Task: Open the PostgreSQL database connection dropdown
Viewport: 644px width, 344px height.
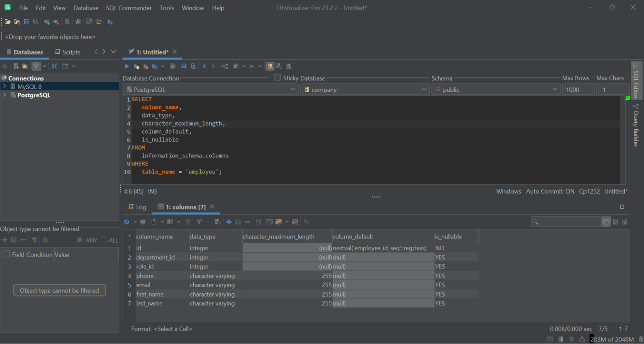Action: (x=210, y=90)
